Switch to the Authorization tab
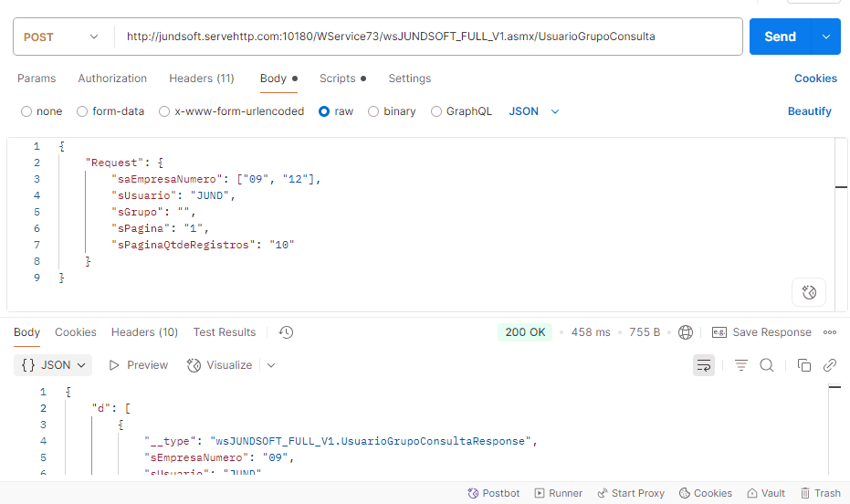The height and width of the screenshot is (504, 850). coord(112,79)
